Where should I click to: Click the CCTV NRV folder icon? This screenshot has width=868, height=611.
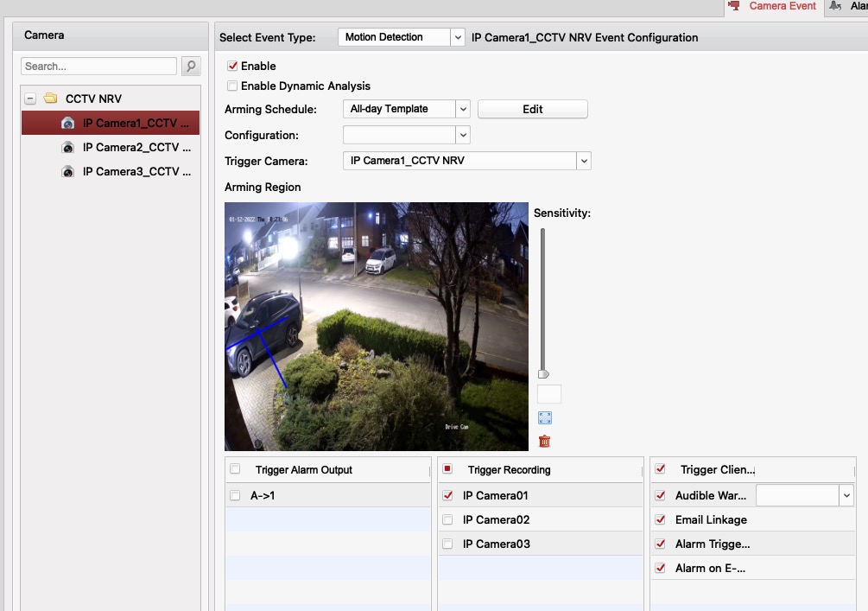[51, 99]
